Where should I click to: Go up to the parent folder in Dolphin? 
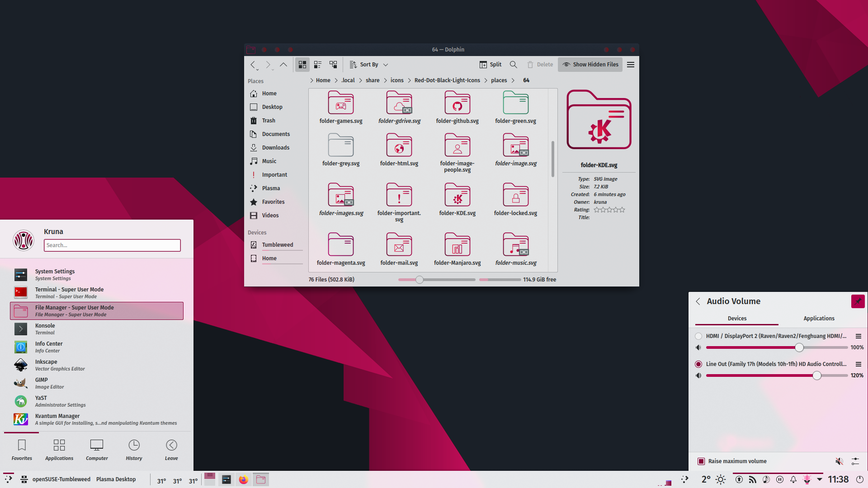click(283, 65)
